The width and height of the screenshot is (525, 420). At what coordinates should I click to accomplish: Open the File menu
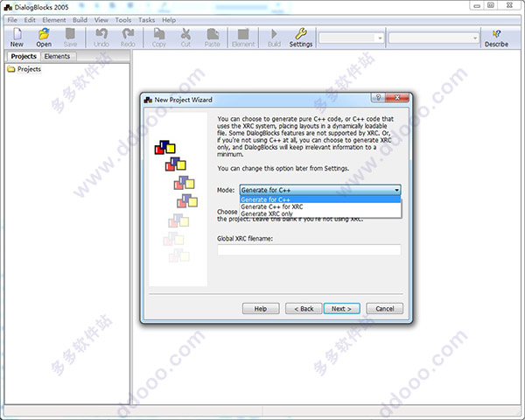pos(12,20)
